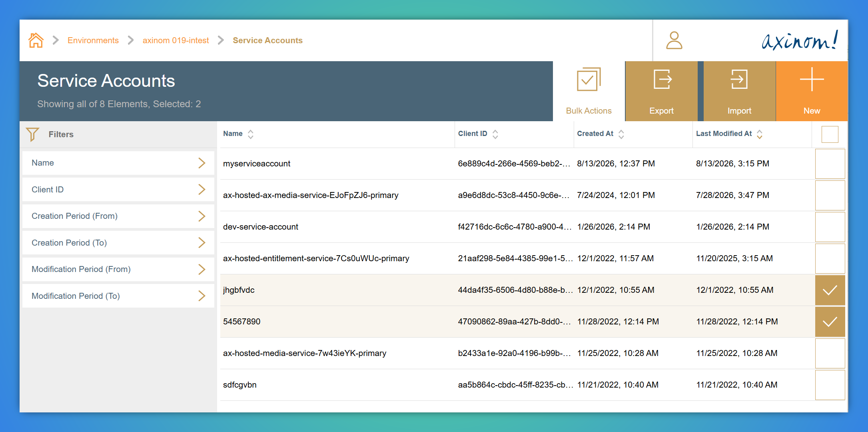Screen dimensions: 868x432
Task: Open axinom 019-intest breadcrumb link
Action: click(x=176, y=40)
